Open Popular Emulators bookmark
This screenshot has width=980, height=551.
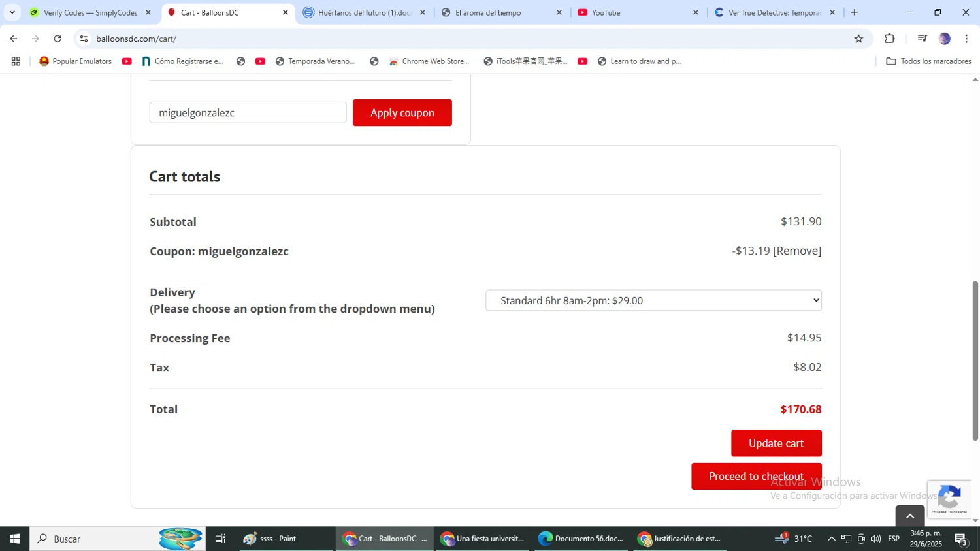75,61
